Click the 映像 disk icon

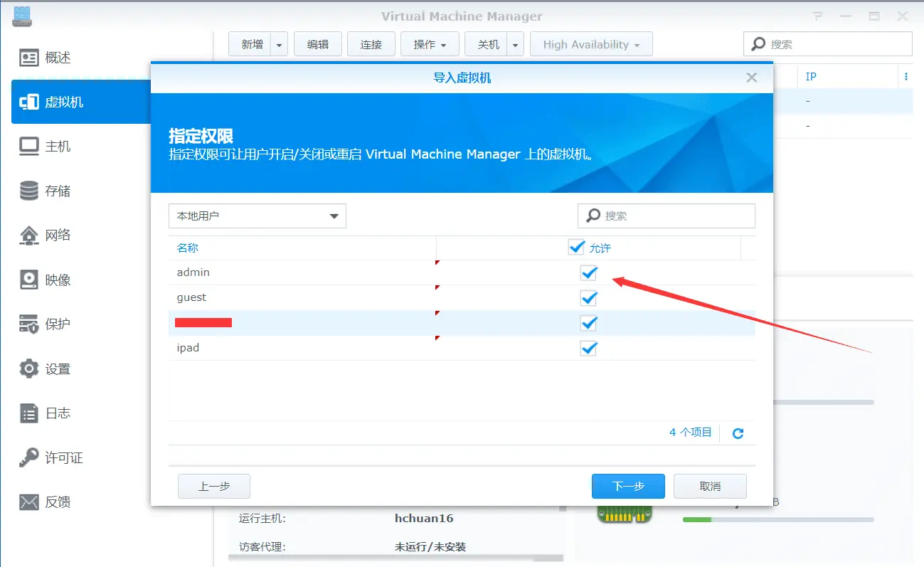(29, 280)
